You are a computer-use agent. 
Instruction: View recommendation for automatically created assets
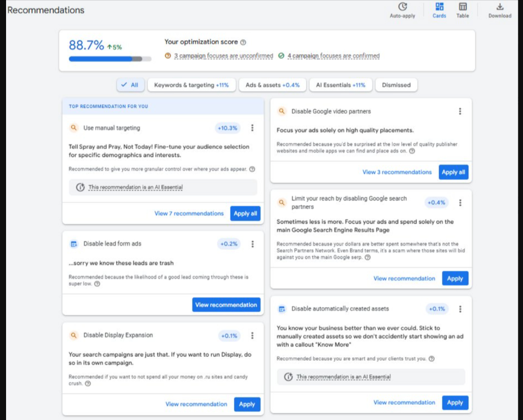(404, 402)
